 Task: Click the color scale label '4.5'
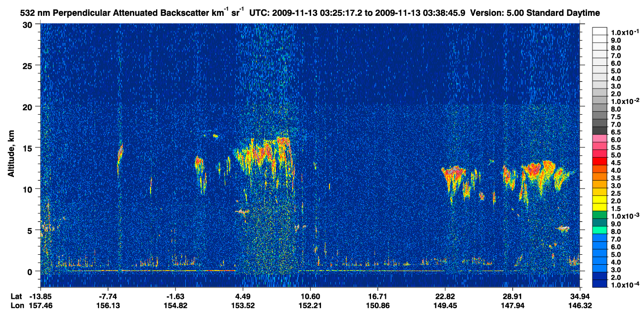pos(616,163)
